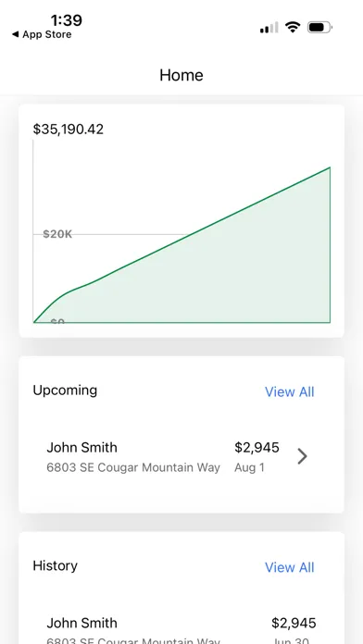
Task: View All upcoming payments
Action: (290, 391)
